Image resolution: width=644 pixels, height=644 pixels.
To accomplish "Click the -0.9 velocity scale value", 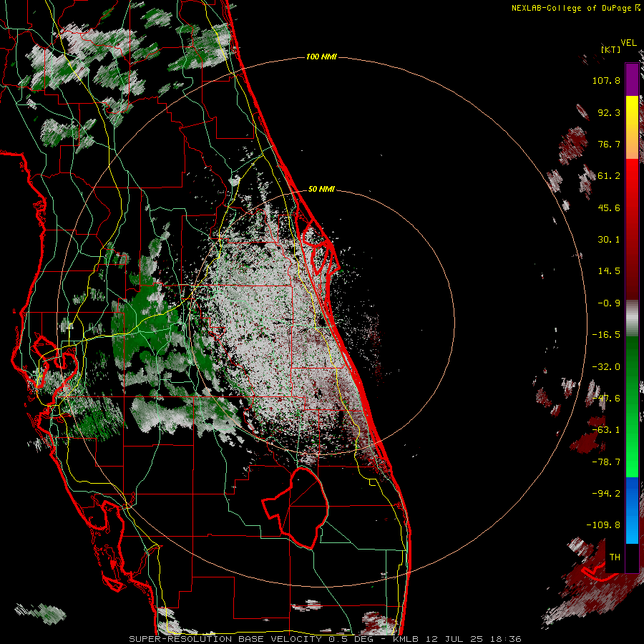I will pyautogui.click(x=609, y=303).
